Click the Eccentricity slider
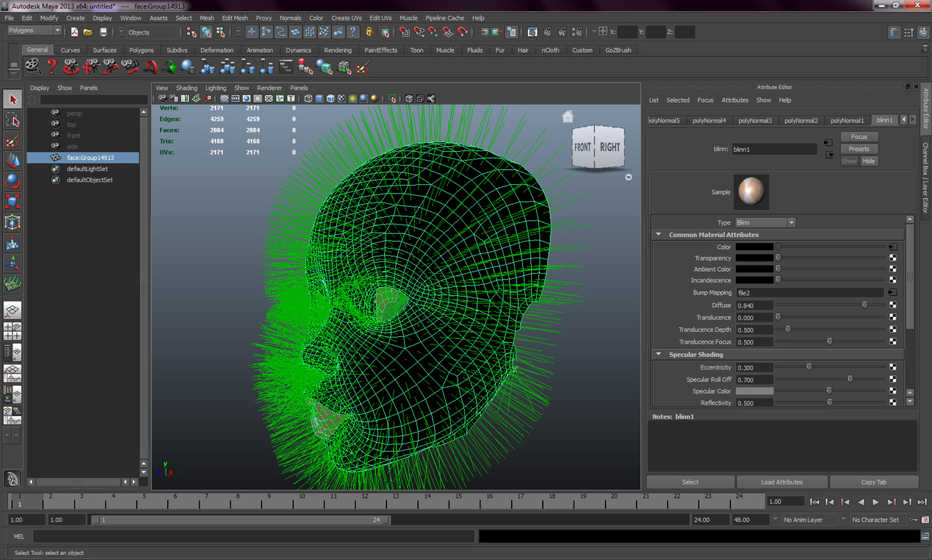This screenshot has height=560, width=932. (x=831, y=367)
